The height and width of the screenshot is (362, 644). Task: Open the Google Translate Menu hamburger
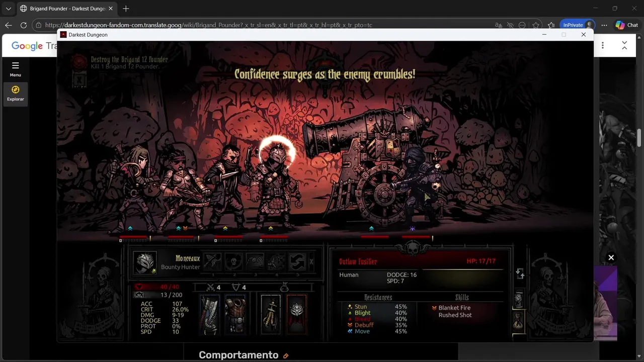(15, 69)
